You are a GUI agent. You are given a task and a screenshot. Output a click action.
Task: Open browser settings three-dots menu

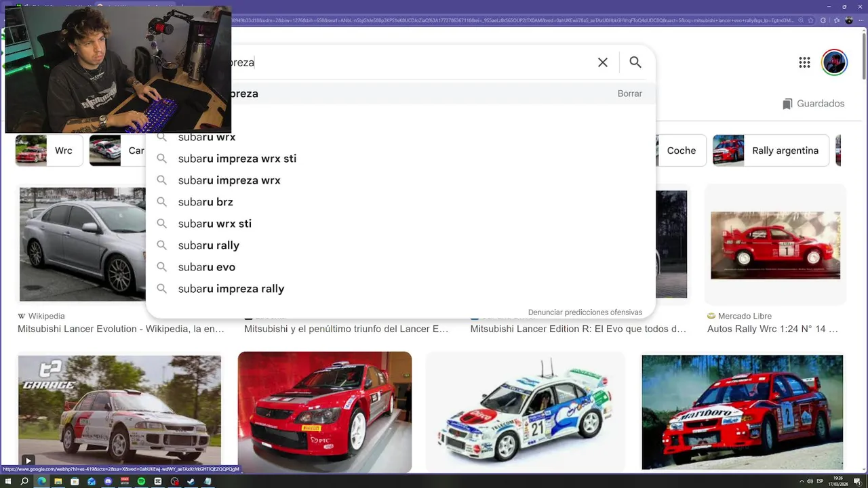point(861,20)
